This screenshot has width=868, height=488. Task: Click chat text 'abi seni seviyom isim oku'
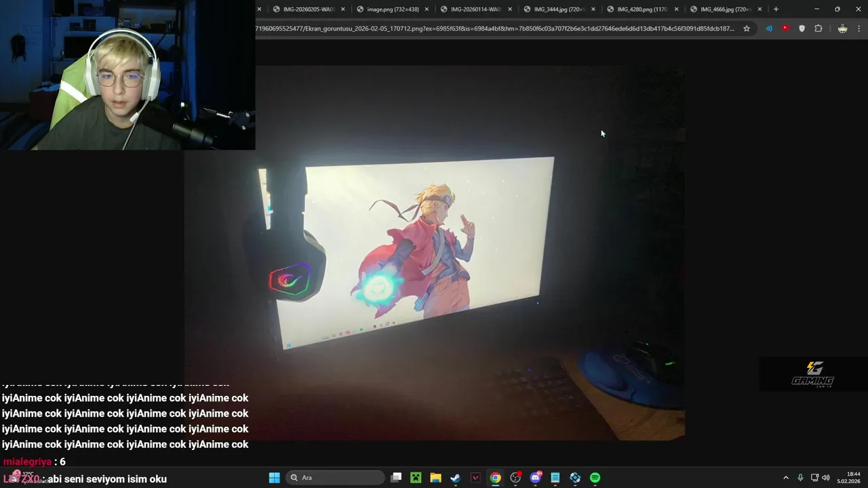[107, 479]
